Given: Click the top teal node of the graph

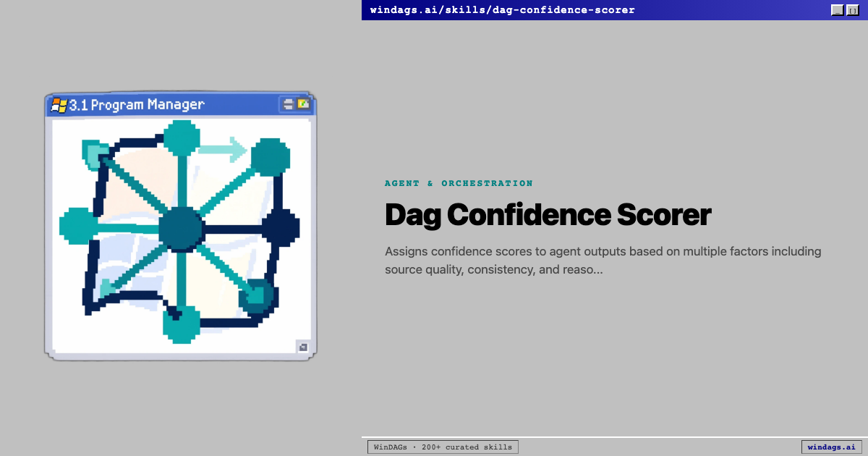Looking at the screenshot, I should pyautogui.click(x=181, y=137).
